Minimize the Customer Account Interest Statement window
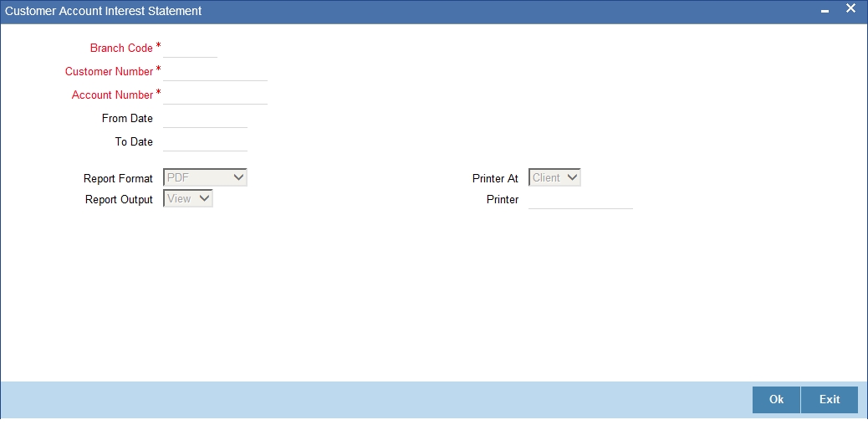 (x=825, y=11)
